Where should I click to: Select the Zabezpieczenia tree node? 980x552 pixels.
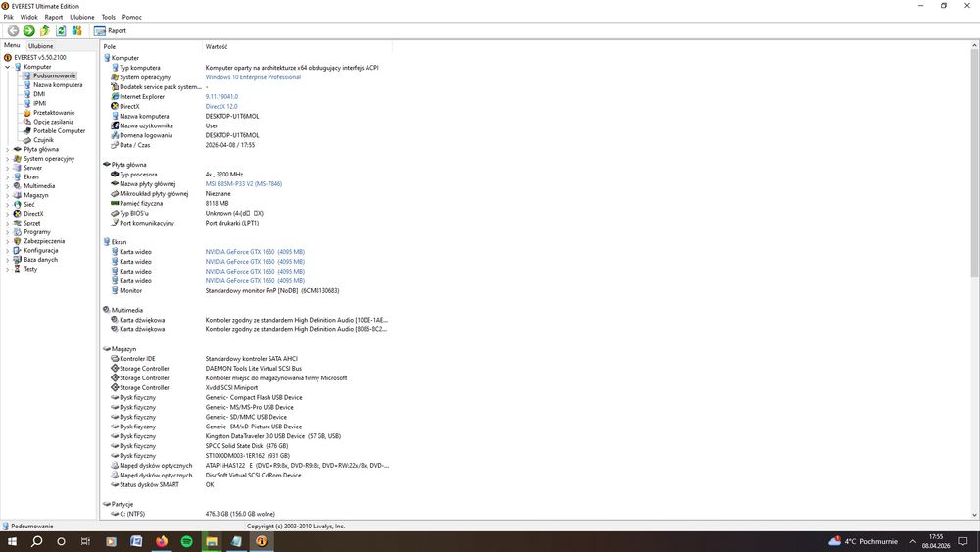click(x=44, y=241)
